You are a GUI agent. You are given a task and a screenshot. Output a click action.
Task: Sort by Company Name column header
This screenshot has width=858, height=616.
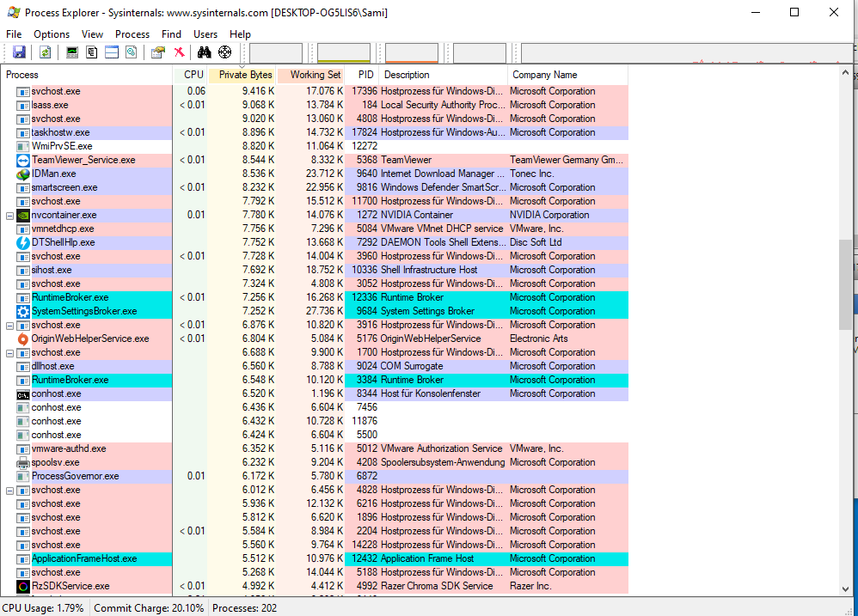coord(568,75)
